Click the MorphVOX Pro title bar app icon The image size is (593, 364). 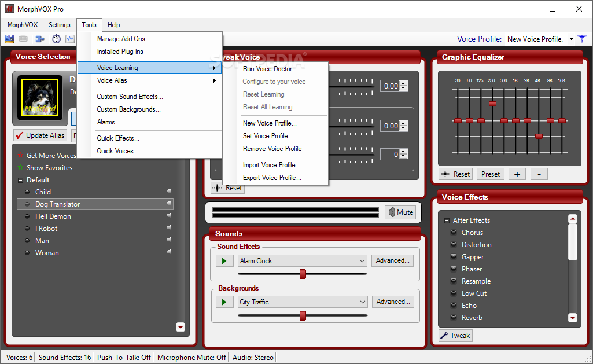(9, 9)
